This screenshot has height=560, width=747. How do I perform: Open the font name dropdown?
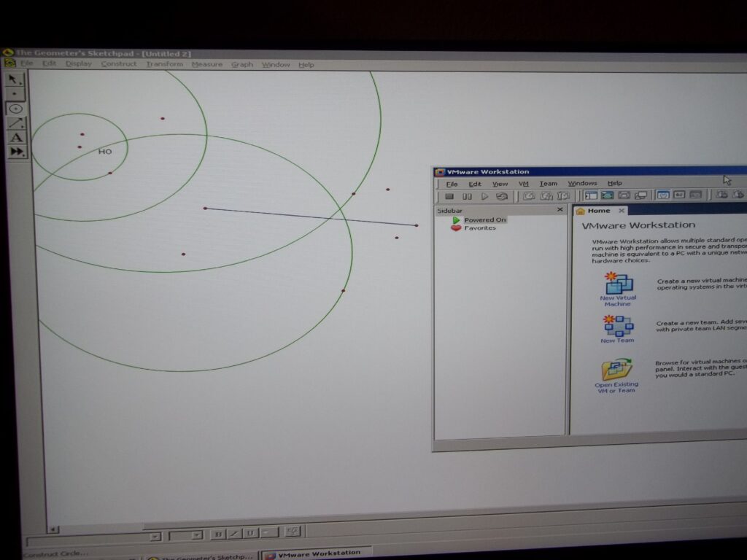(155, 537)
